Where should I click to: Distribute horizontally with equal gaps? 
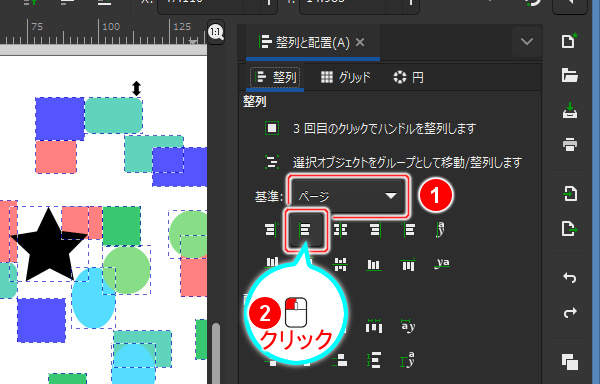tap(374, 326)
